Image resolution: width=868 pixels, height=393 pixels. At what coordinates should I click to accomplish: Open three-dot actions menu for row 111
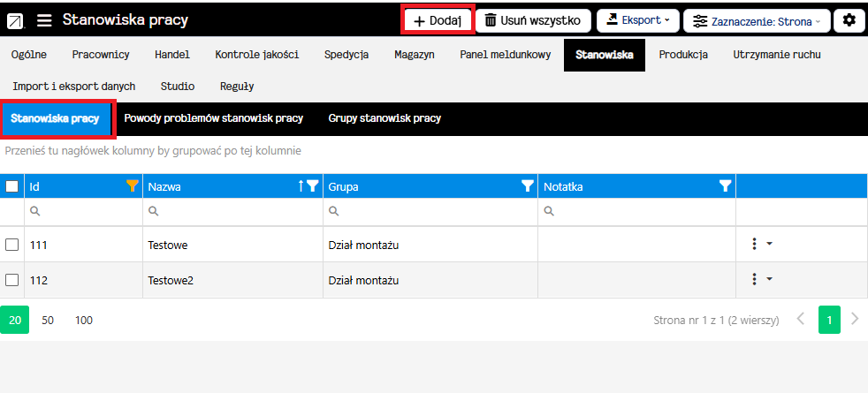pyautogui.click(x=754, y=245)
